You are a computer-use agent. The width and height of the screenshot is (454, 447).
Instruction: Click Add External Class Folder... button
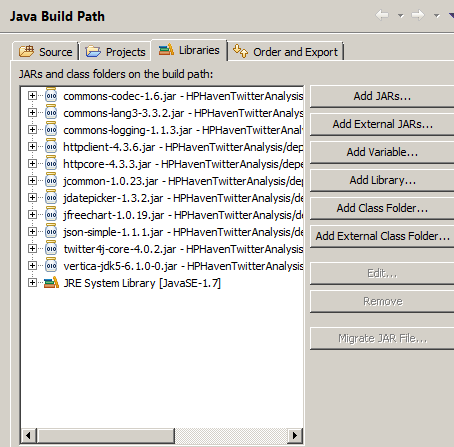[x=382, y=236]
